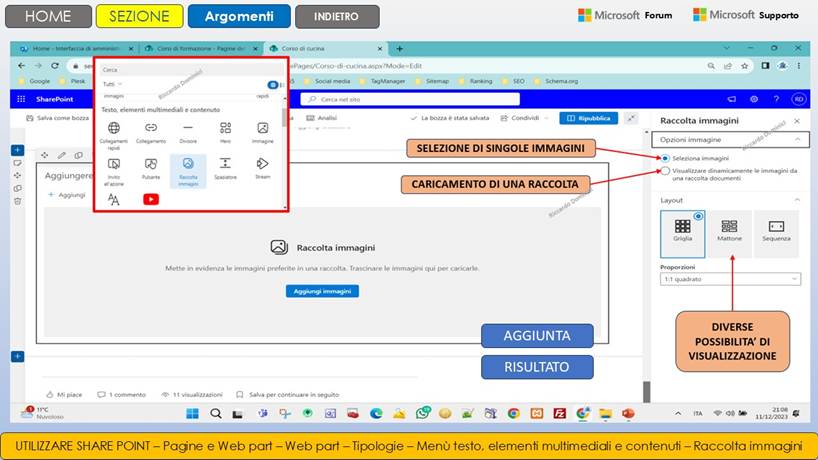The width and height of the screenshot is (818, 460).
Task: Open the browser tab search chevron
Action: (727, 48)
